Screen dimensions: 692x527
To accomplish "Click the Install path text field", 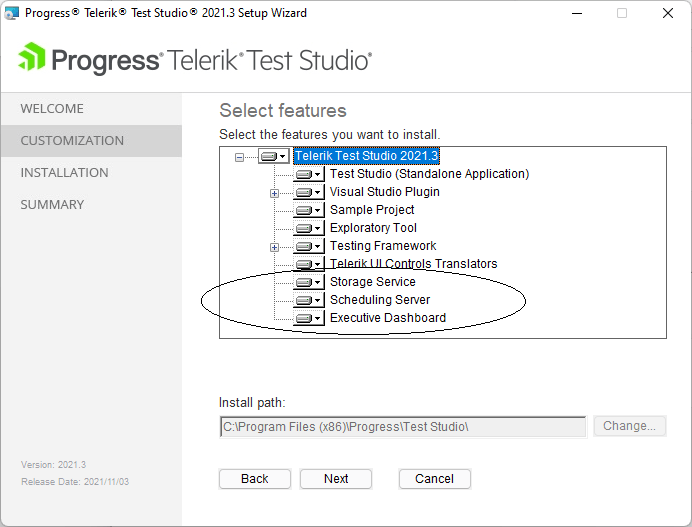I will 403,427.
